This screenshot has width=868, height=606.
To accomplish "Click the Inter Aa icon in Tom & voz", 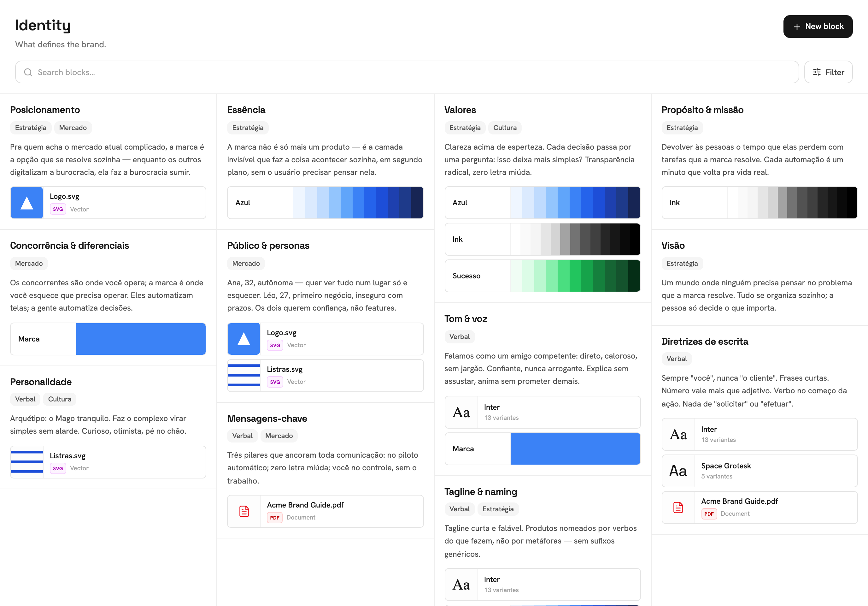I will click(x=461, y=412).
